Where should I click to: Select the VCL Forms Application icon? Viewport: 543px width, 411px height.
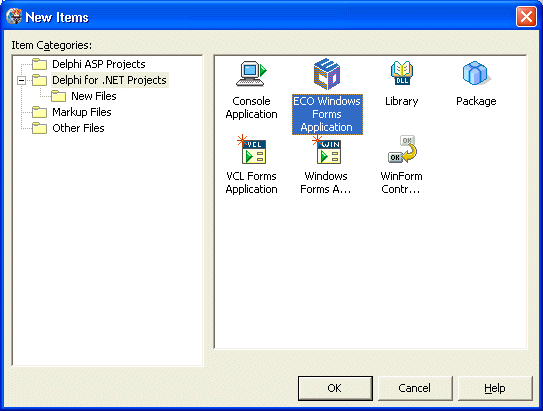pyautogui.click(x=252, y=150)
